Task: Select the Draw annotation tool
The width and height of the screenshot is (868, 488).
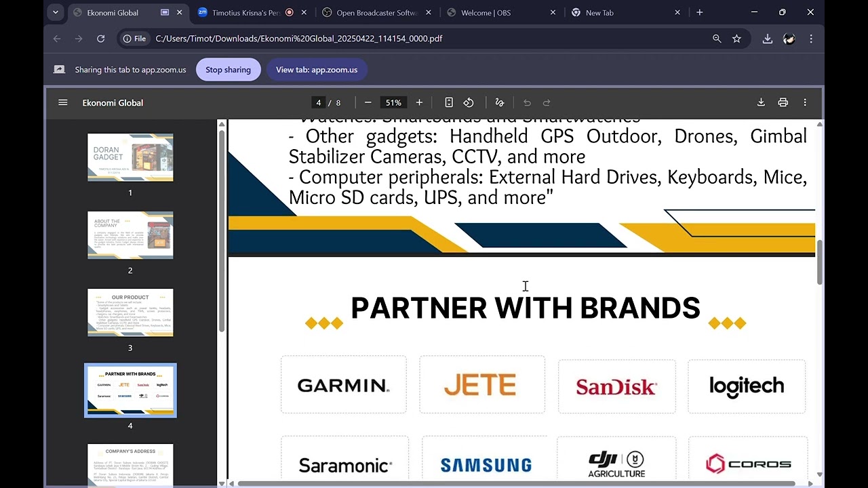Action: 500,102
